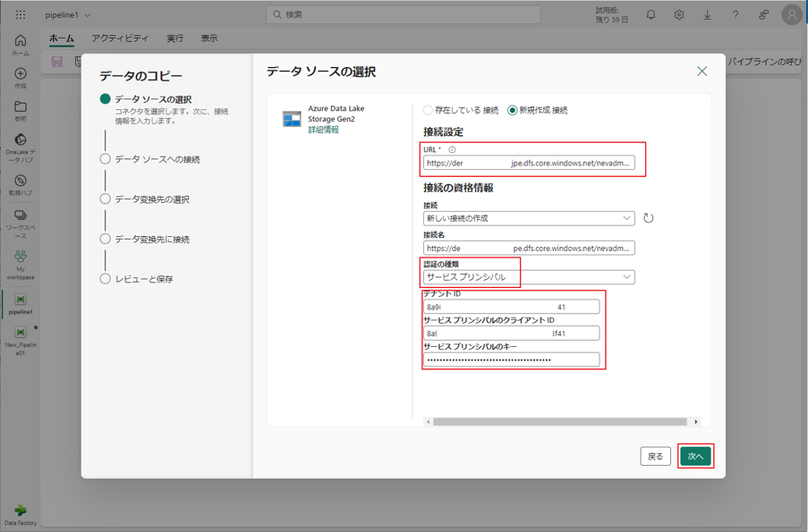The image size is (808, 532).
Task: Click the feedback icon in header
Action: click(763, 15)
